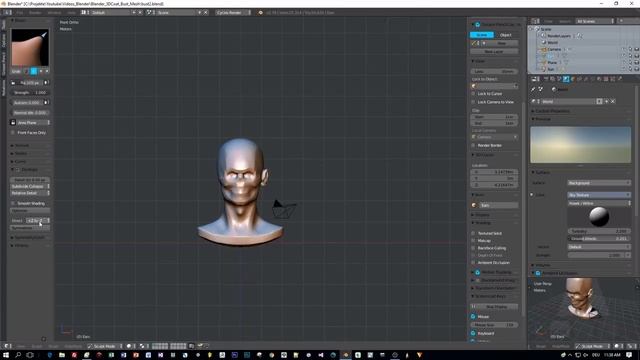Open the Sky Texture color dropdown
Viewport: 640px width, 360px height.
coord(599,195)
